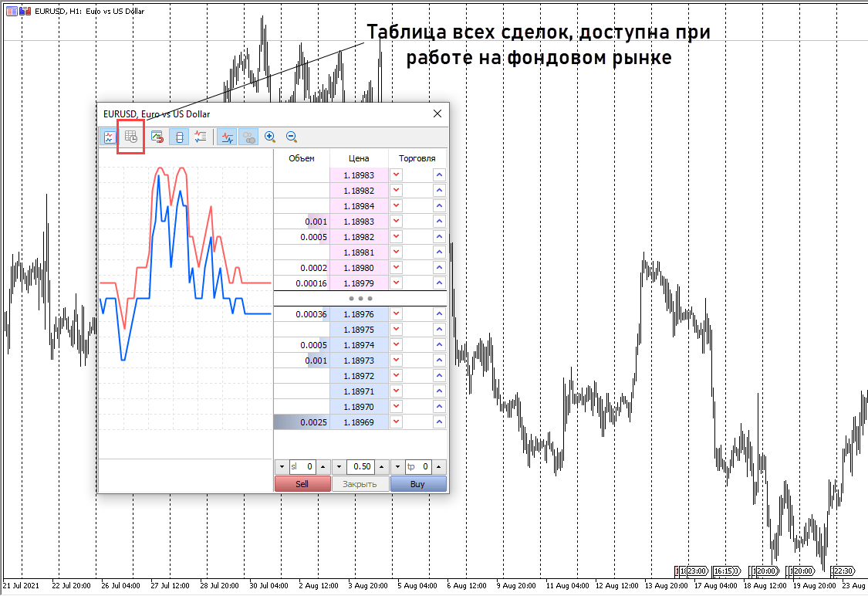Screen dimensions: 868x596
Task: Click red down arrow at price 1.18979
Action: tap(397, 283)
